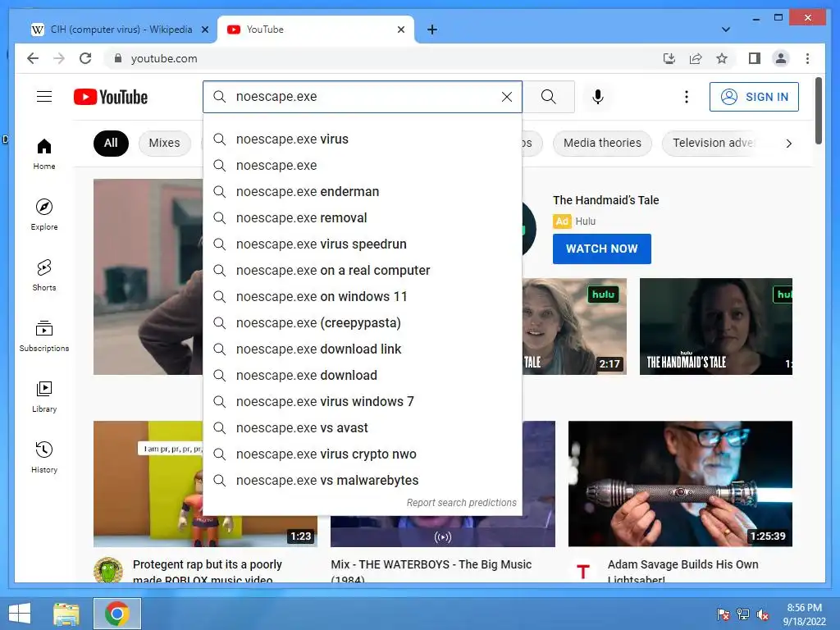Screen dimensions: 840x630
Task: Click the SIGN IN button
Action: [754, 97]
